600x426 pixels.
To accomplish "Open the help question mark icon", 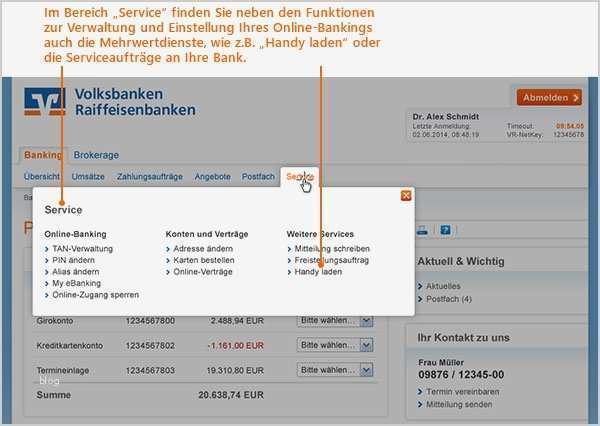I will [x=445, y=230].
